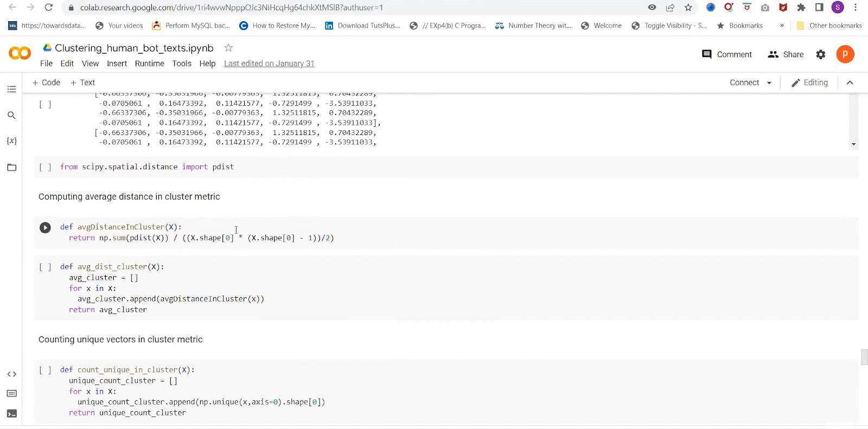Click the Connect button
868x429 pixels.
744,82
